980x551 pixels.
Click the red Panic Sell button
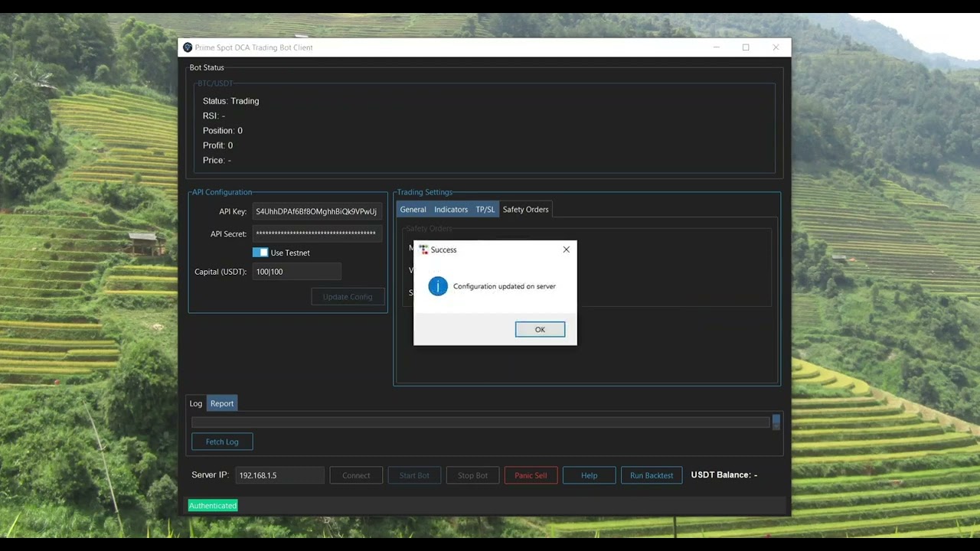tap(531, 475)
